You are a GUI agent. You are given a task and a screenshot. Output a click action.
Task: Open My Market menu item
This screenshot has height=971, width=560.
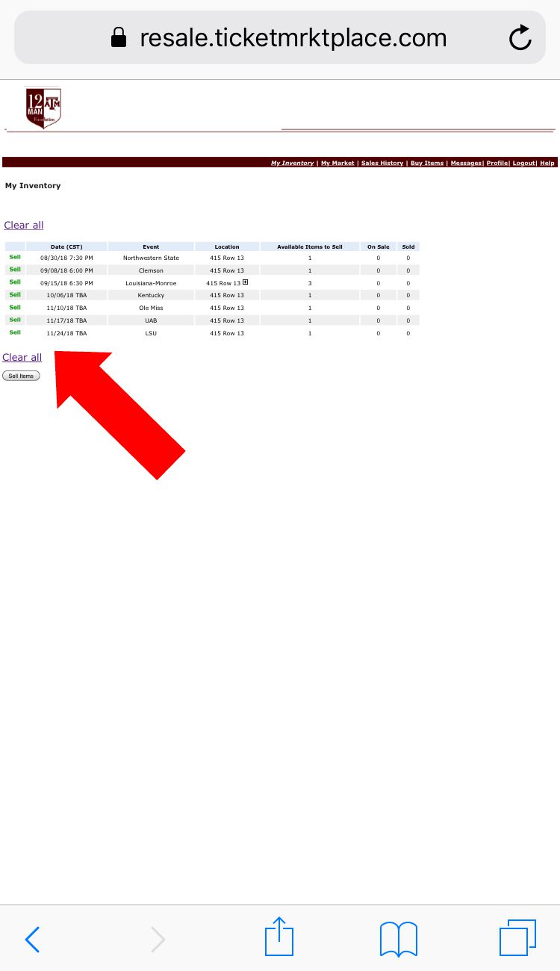(337, 163)
